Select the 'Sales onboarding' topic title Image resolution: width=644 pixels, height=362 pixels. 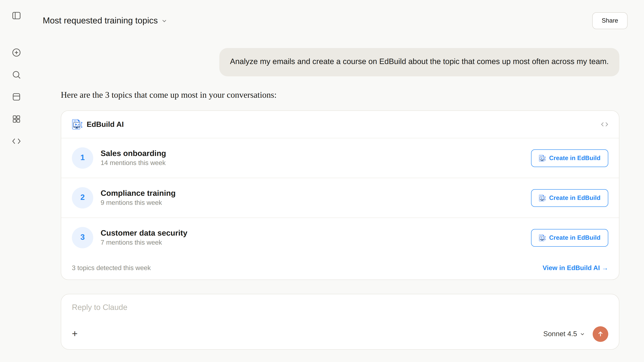click(133, 153)
